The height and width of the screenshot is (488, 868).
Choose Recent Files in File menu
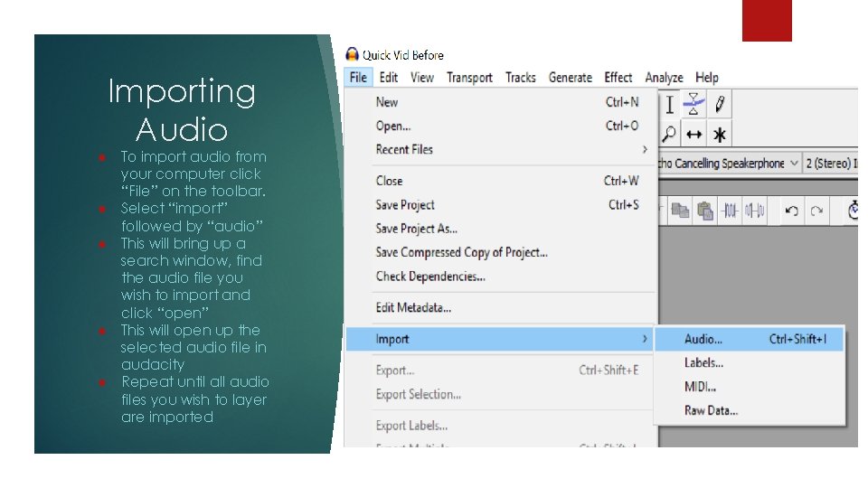coord(502,149)
